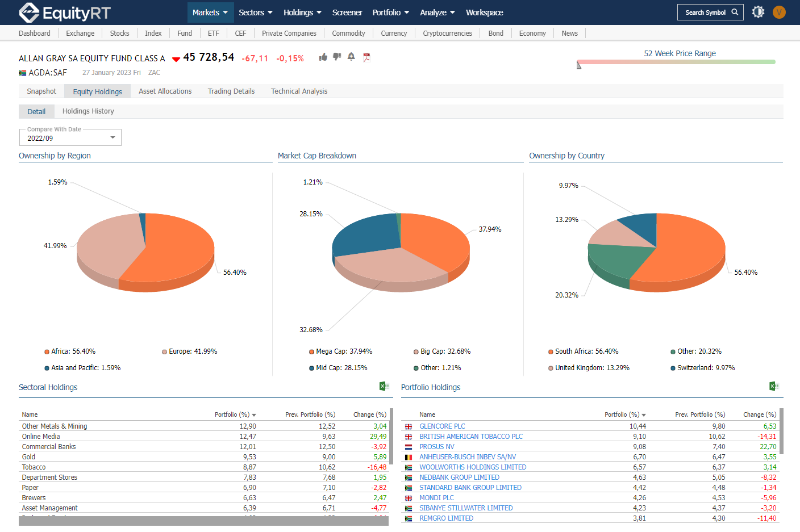Click Portfolio Holdings vertical scrollbar
This screenshot has width=800, height=532.
point(781,432)
